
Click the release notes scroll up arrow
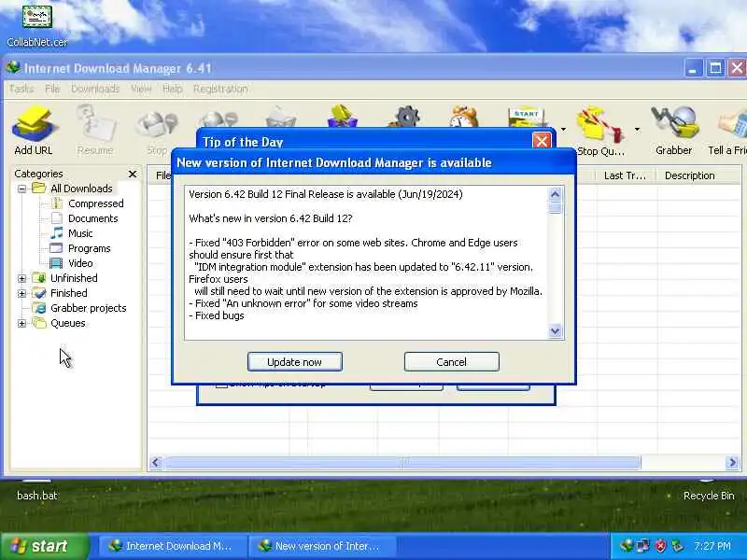coord(555,194)
